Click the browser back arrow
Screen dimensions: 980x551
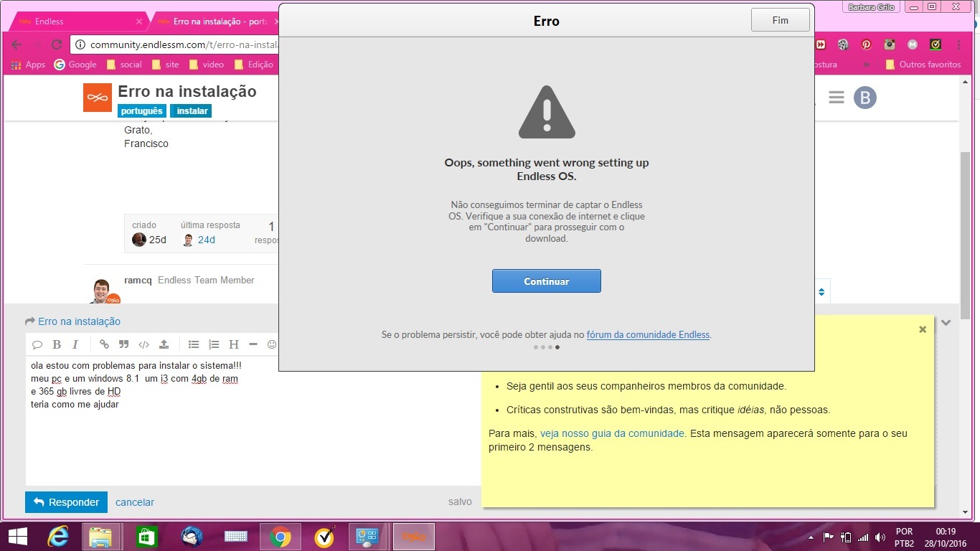[x=16, y=44]
